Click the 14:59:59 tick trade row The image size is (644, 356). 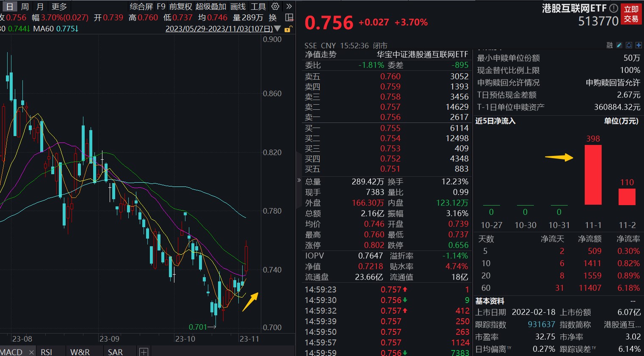(387, 353)
